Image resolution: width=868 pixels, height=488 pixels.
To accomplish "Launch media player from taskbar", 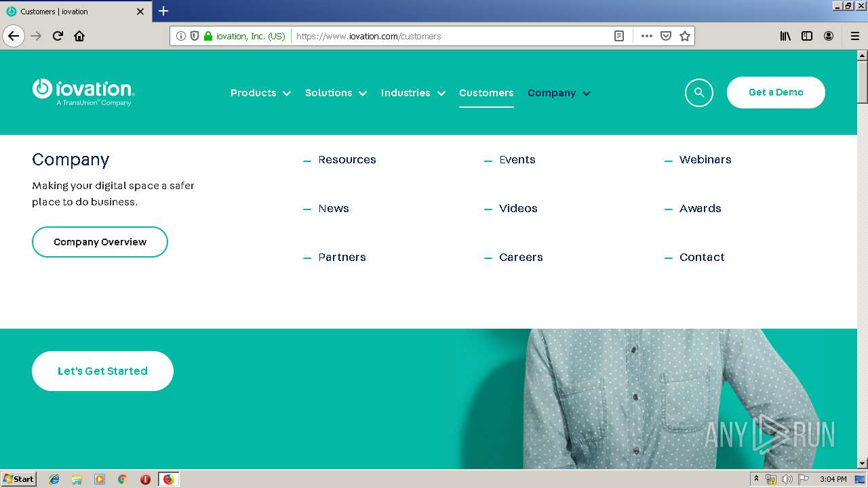I will click(x=100, y=479).
